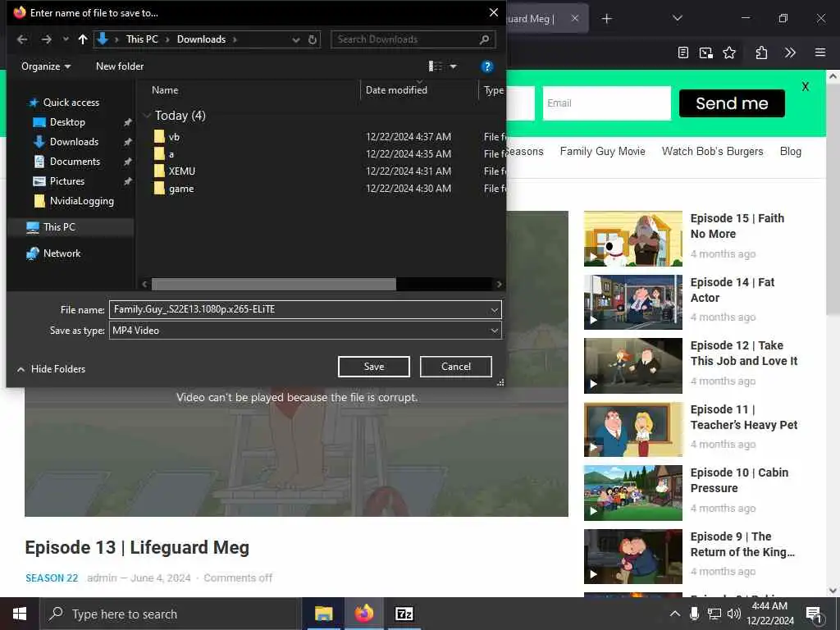This screenshot has width=840, height=630.
Task: Select Network in navigation pane
Action: (x=62, y=253)
